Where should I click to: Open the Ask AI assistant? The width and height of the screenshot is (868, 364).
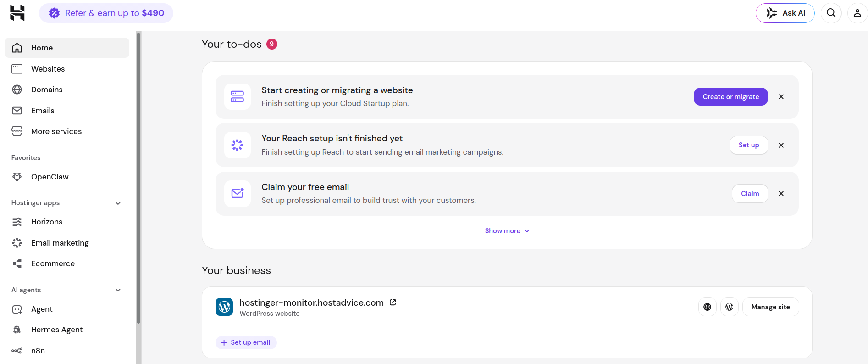[x=785, y=13]
